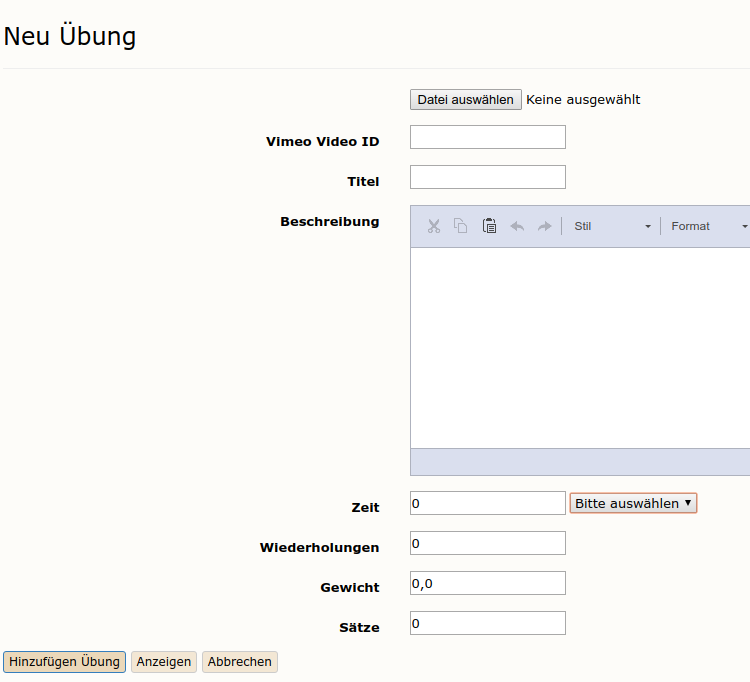The width and height of the screenshot is (750, 682).
Task: Focus the Vimeo Video ID field
Action: point(488,137)
